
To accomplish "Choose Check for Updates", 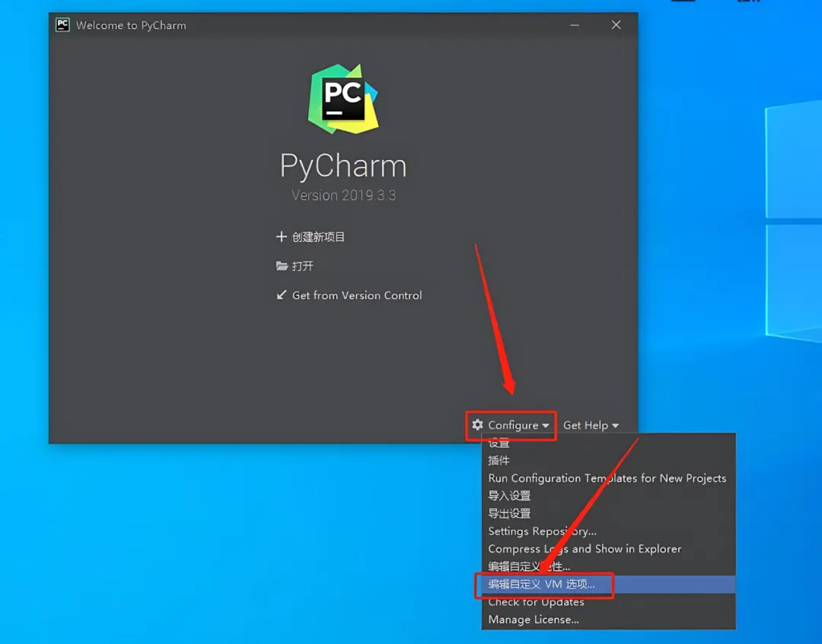I will click(x=608, y=602).
